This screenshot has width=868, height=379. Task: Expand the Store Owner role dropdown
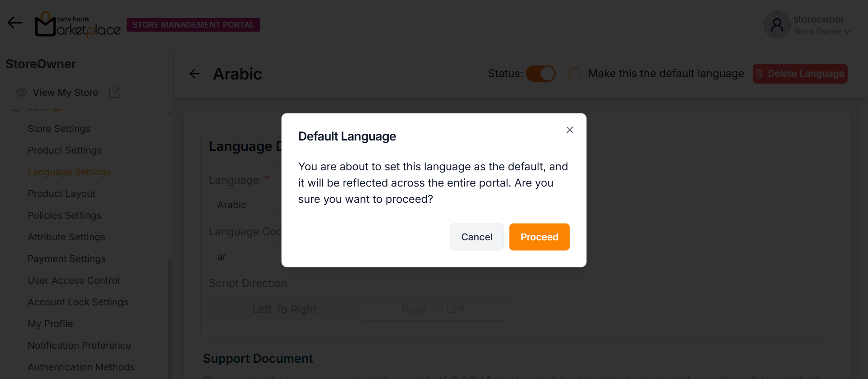click(x=847, y=32)
